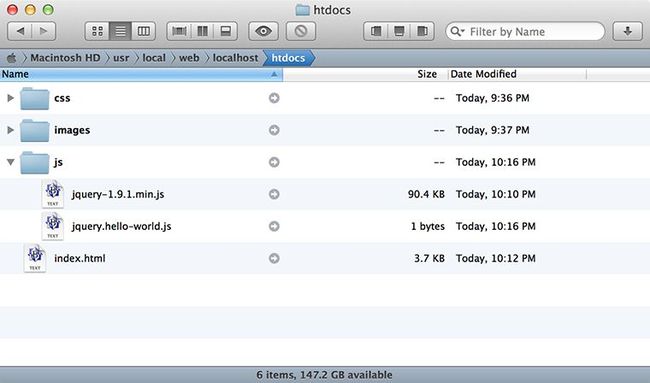Screen dimensions: 650x383
Task: Click date Today, 9:37 PM
Action: [x=492, y=130]
